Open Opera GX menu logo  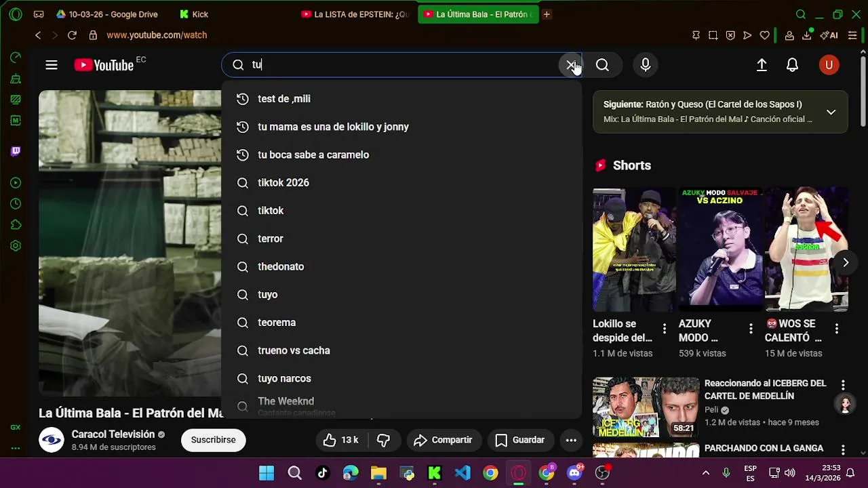(x=16, y=14)
